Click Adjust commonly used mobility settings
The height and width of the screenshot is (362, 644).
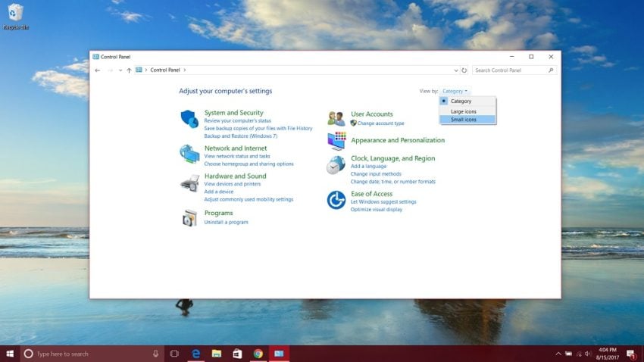(249, 199)
